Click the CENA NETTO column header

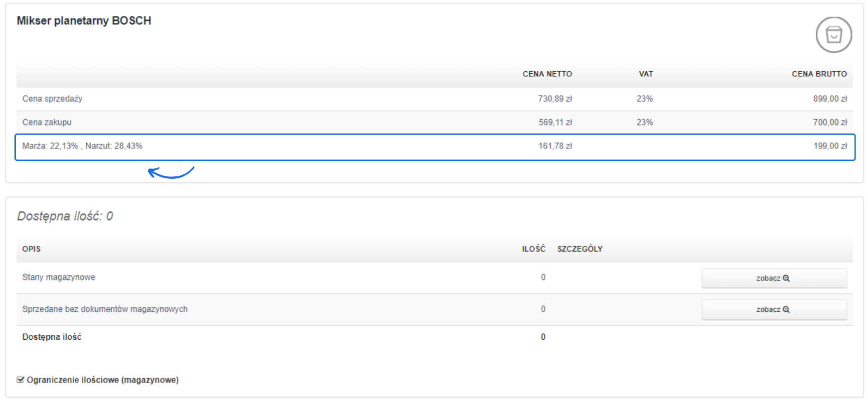click(x=547, y=74)
